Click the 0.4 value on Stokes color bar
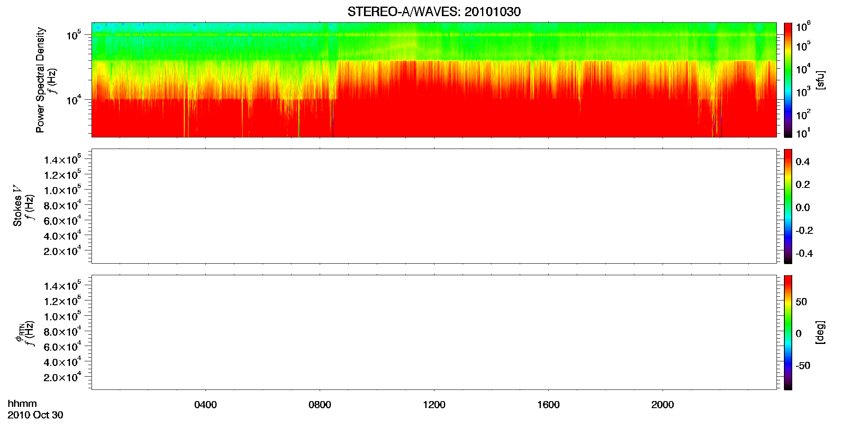Viewport: 868px width, 447px height. [803, 162]
